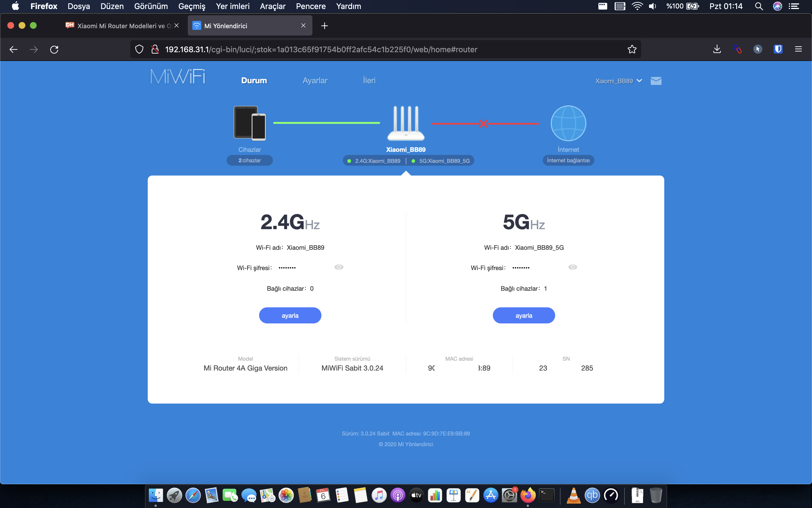Switch to the Durum tab
The height and width of the screenshot is (508, 812).
(254, 81)
